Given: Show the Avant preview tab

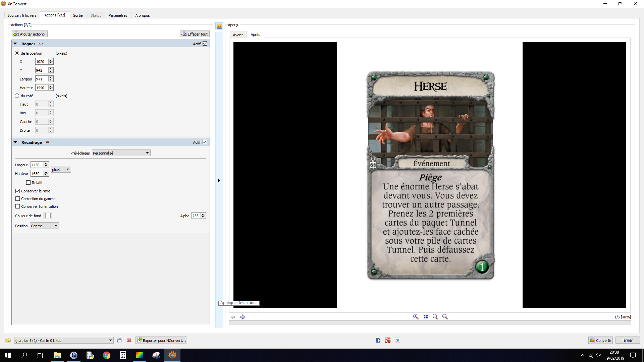Looking at the screenshot, I should click(238, 35).
